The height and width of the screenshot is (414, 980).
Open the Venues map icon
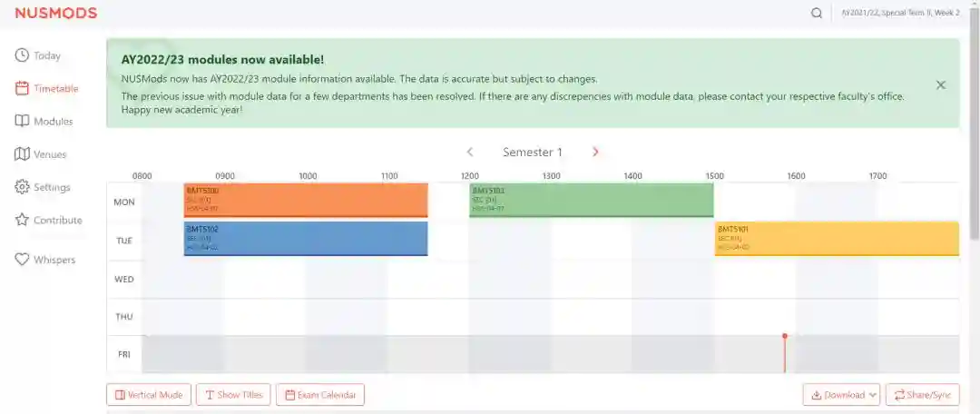coord(23,154)
